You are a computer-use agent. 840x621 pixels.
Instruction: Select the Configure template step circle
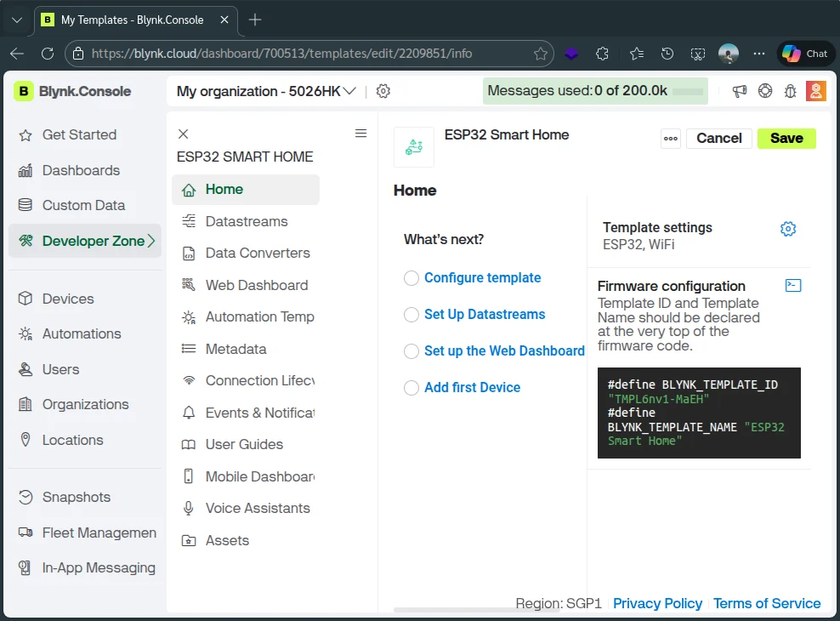pyautogui.click(x=411, y=278)
